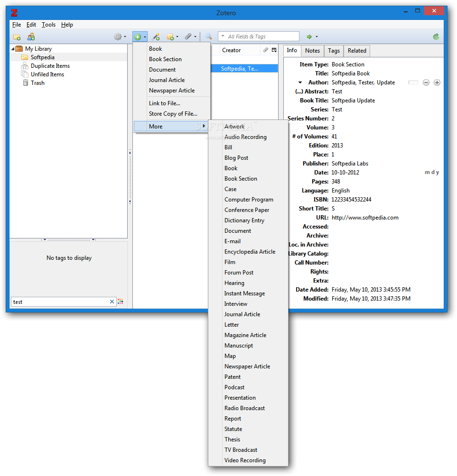Click the Add Attachment paperclip icon

pos(188,37)
